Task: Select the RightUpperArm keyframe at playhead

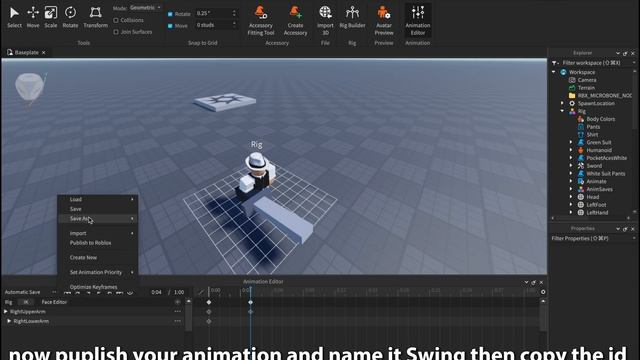Action: point(251,312)
